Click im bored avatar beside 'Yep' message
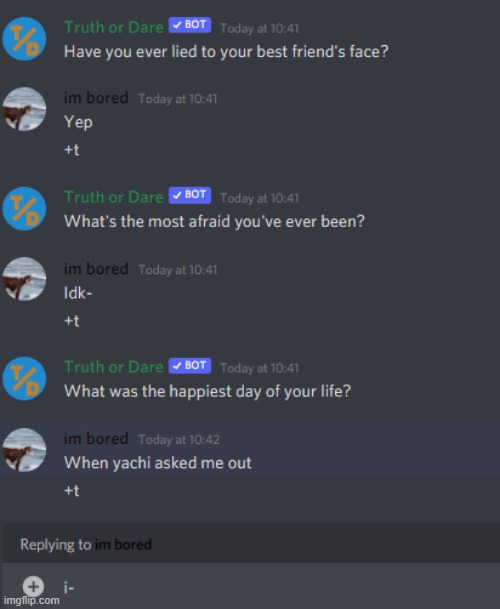Image resolution: width=500 pixels, height=609 pixels. [24, 109]
